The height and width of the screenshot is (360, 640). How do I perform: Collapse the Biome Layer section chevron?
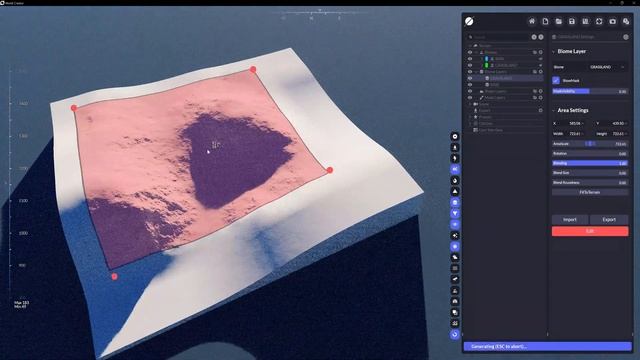[x=553, y=51]
